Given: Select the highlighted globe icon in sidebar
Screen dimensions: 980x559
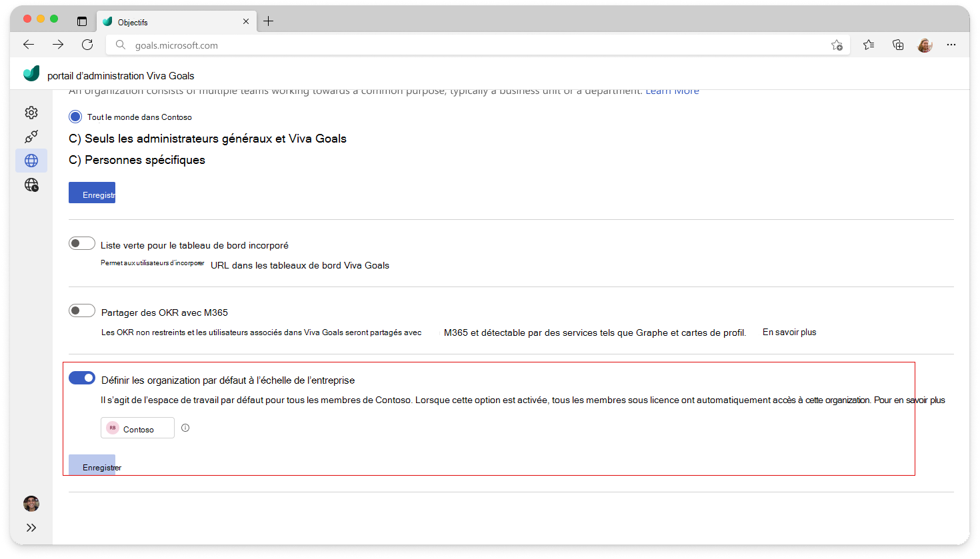Looking at the screenshot, I should 31,161.
